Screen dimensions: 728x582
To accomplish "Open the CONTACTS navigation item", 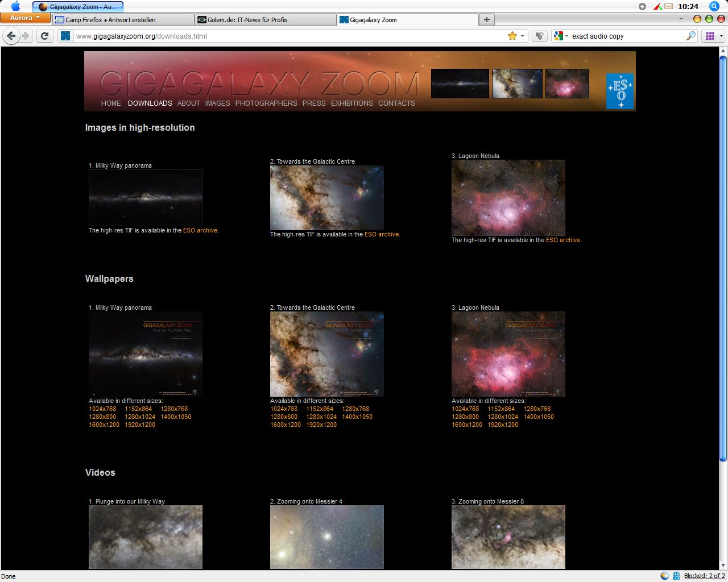I will point(396,103).
